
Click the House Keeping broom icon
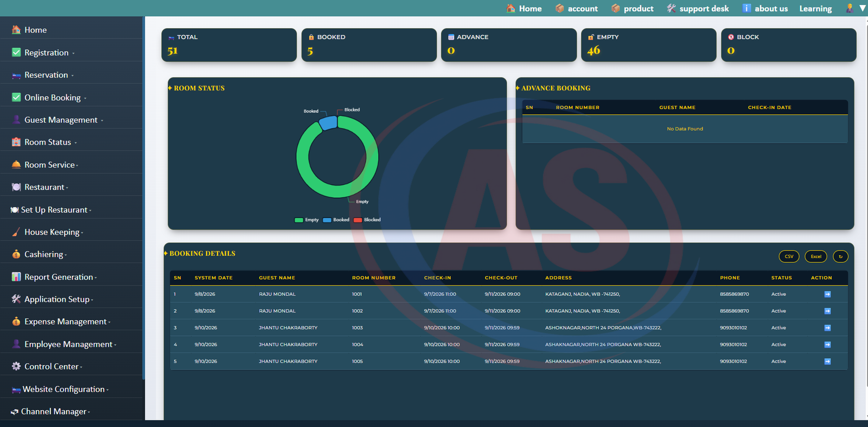pos(16,232)
